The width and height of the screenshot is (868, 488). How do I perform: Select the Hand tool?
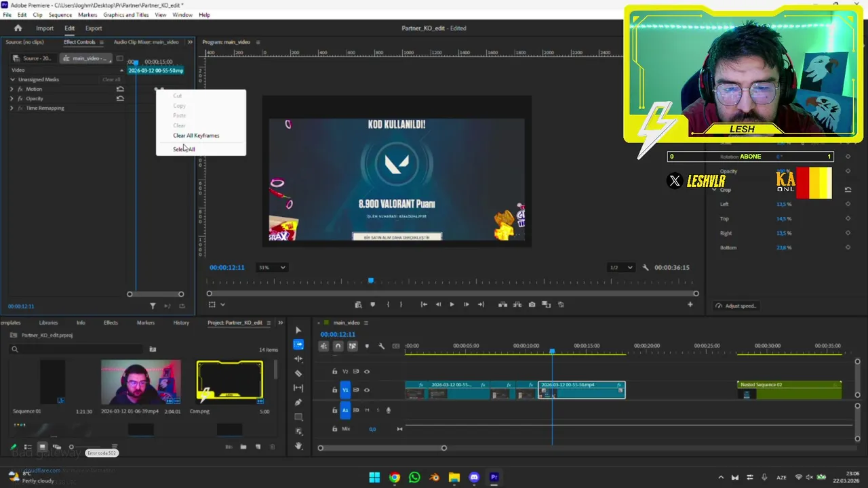[298, 445]
